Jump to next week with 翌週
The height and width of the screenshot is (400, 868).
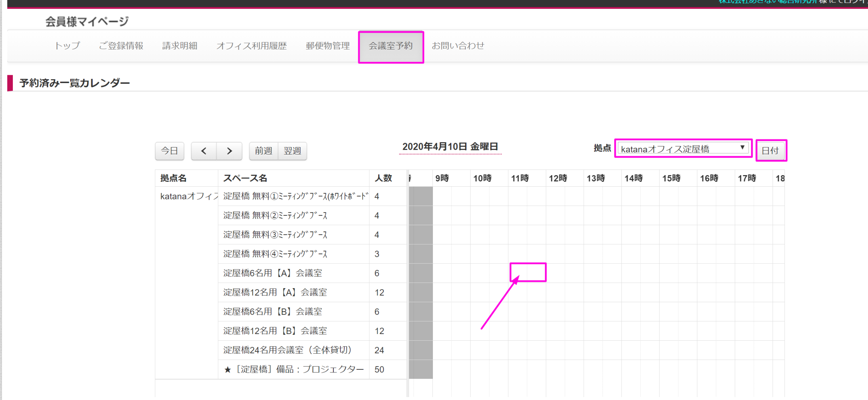[292, 151]
